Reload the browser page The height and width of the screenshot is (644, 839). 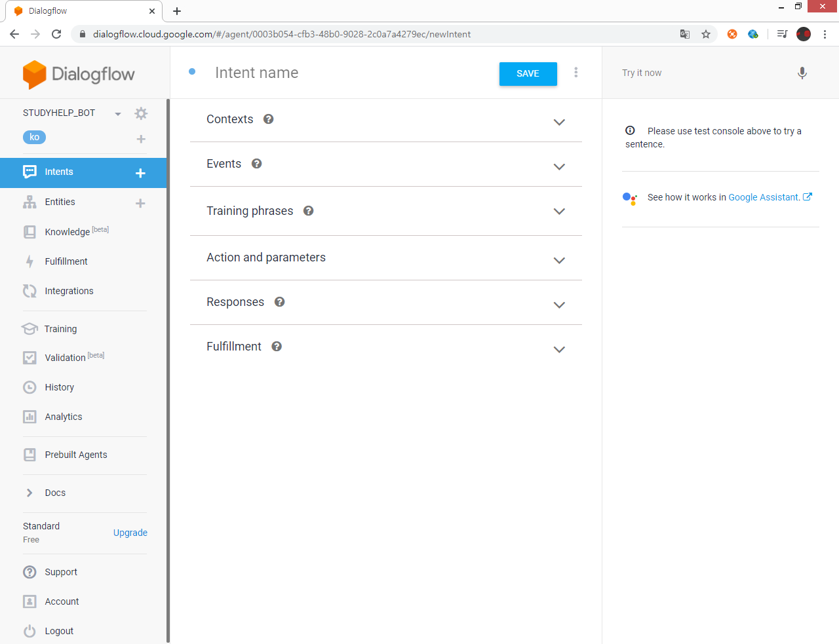pyautogui.click(x=56, y=34)
